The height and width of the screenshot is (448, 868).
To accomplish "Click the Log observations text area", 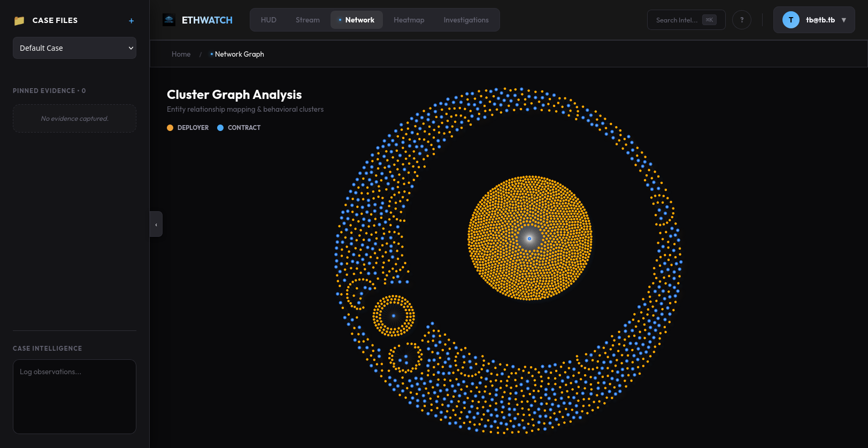I will (74, 397).
